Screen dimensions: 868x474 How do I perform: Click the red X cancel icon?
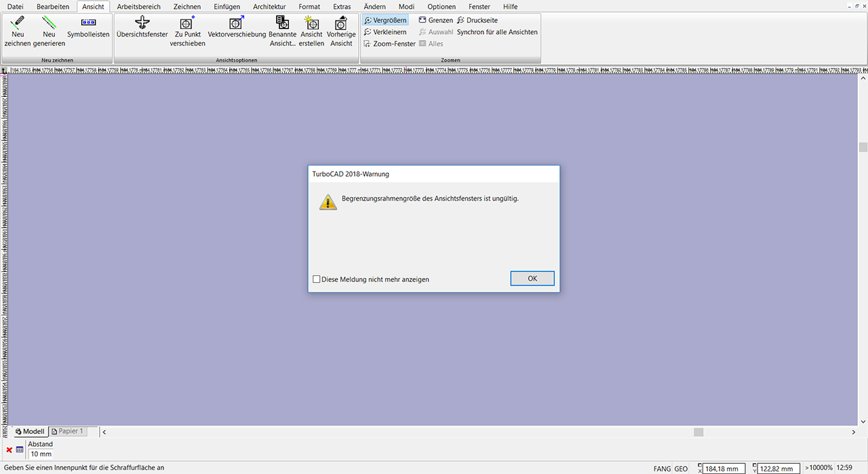pos(9,450)
